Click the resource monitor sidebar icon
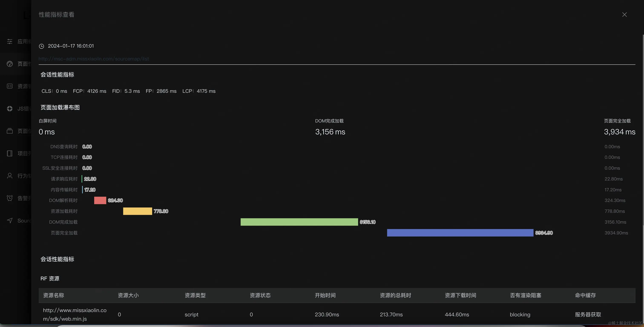 (x=10, y=86)
